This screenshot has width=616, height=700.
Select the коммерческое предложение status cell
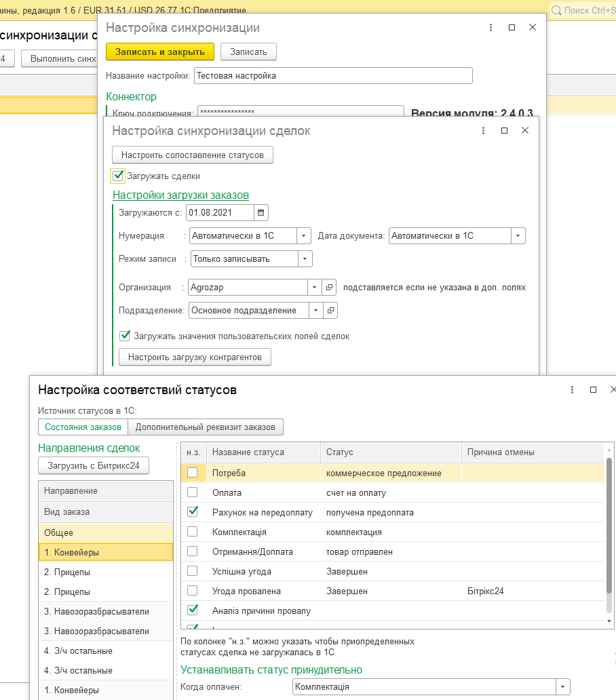point(391,473)
